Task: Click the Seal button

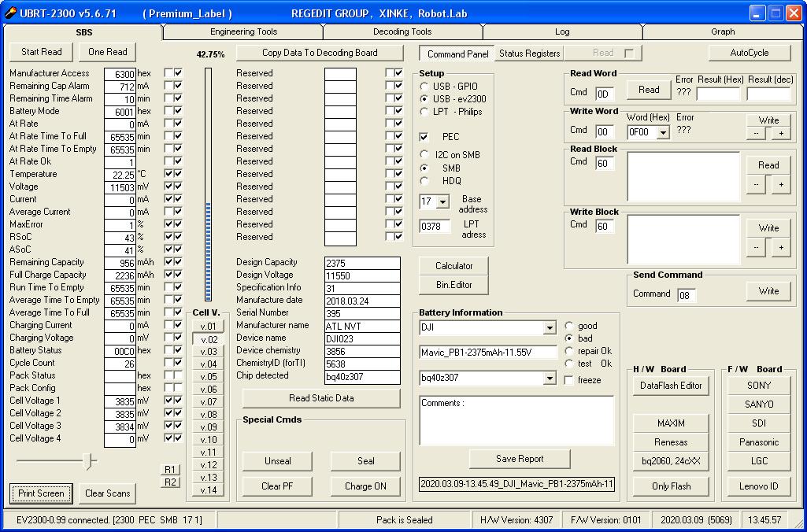Action: point(365,461)
